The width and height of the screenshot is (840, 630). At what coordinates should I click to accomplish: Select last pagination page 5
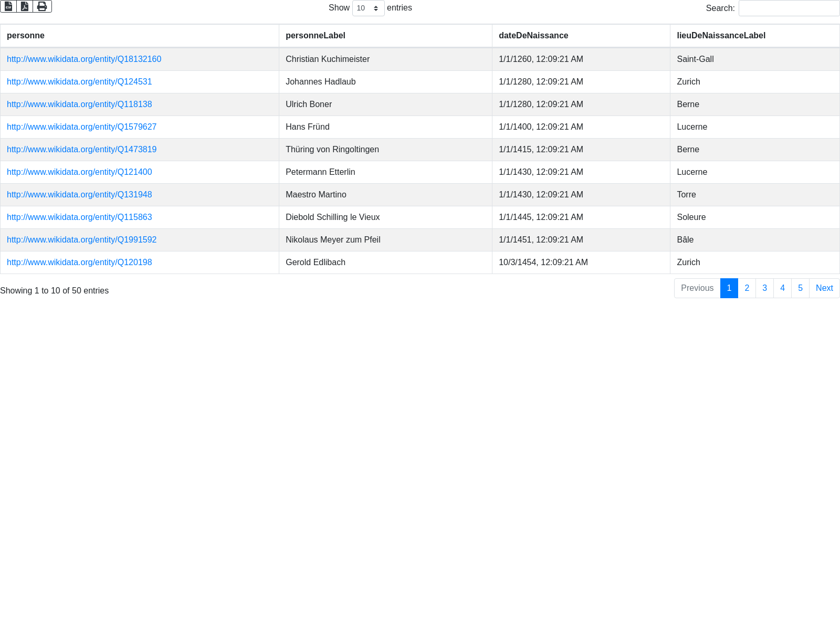[800, 288]
